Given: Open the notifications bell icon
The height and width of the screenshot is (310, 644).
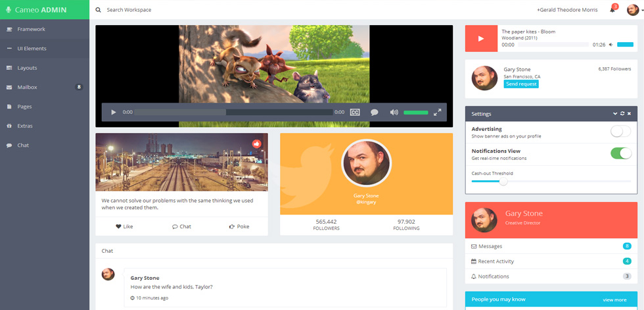Looking at the screenshot, I should pos(612,10).
